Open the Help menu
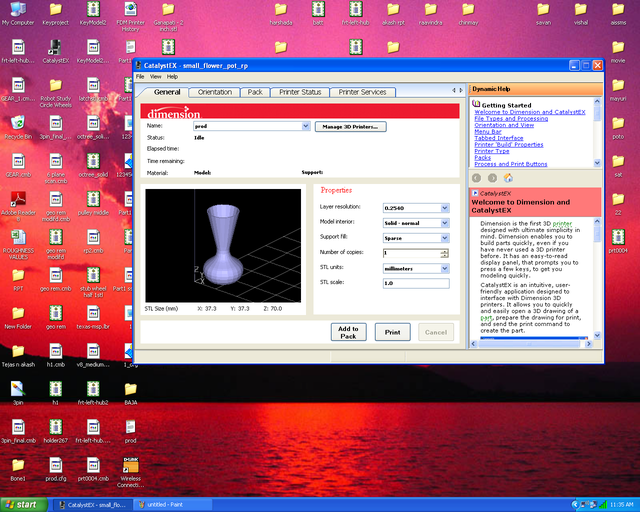The width and height of the screenshot is (640, 512). point(172,76)
